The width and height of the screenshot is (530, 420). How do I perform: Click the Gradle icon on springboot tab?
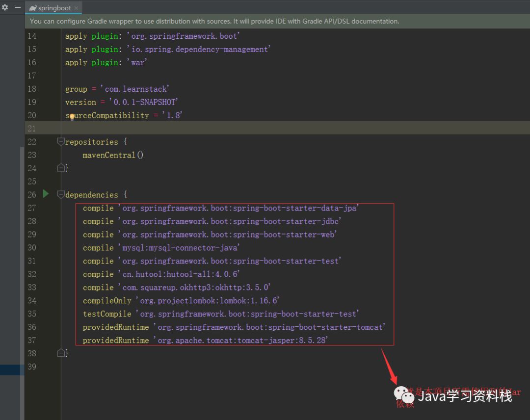click(33, 8)
